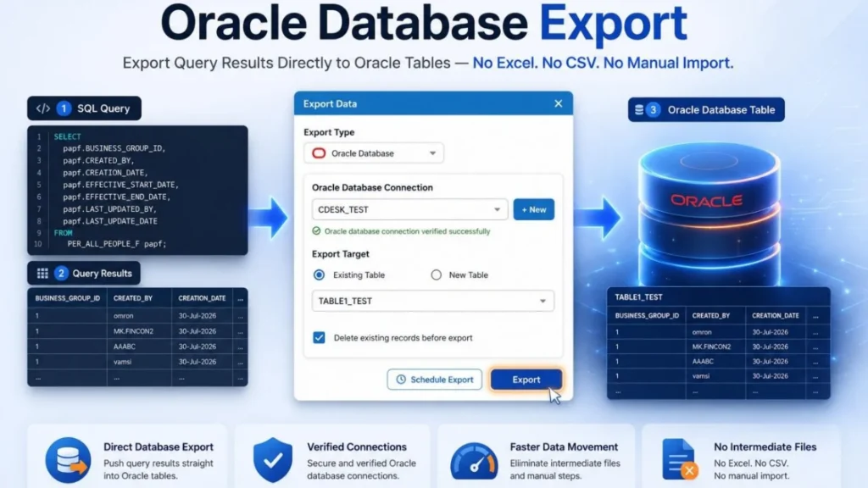This screenshot has height=488, width=868.
Task: Click the AAABC cell in TABLE1_TEST table
Action: 703,361
